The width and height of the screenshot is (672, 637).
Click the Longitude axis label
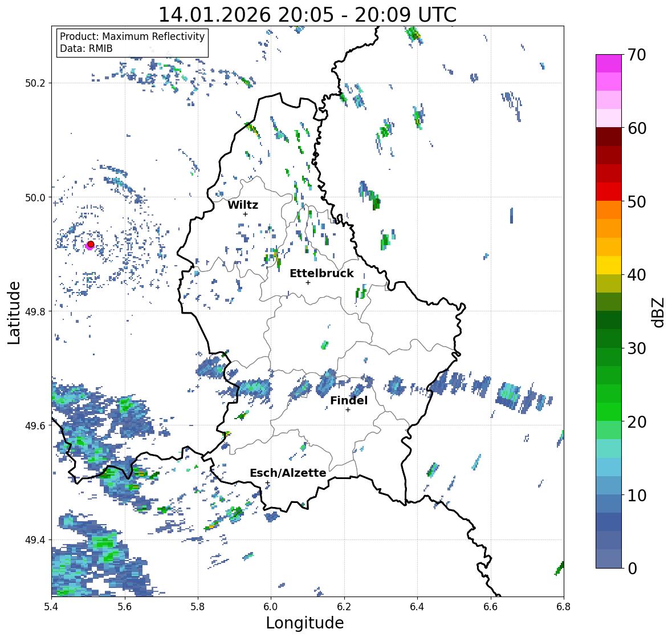tap(305, 623)
